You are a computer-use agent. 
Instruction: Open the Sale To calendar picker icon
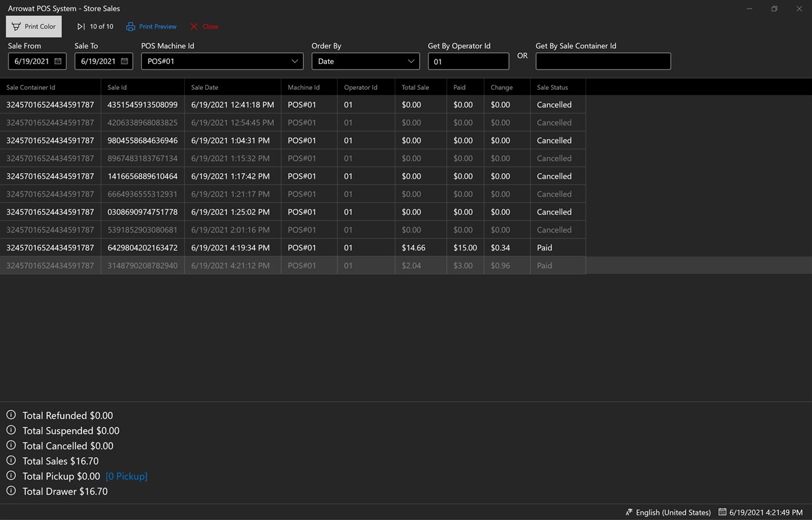pyautogui.click(x=124, y=61)
